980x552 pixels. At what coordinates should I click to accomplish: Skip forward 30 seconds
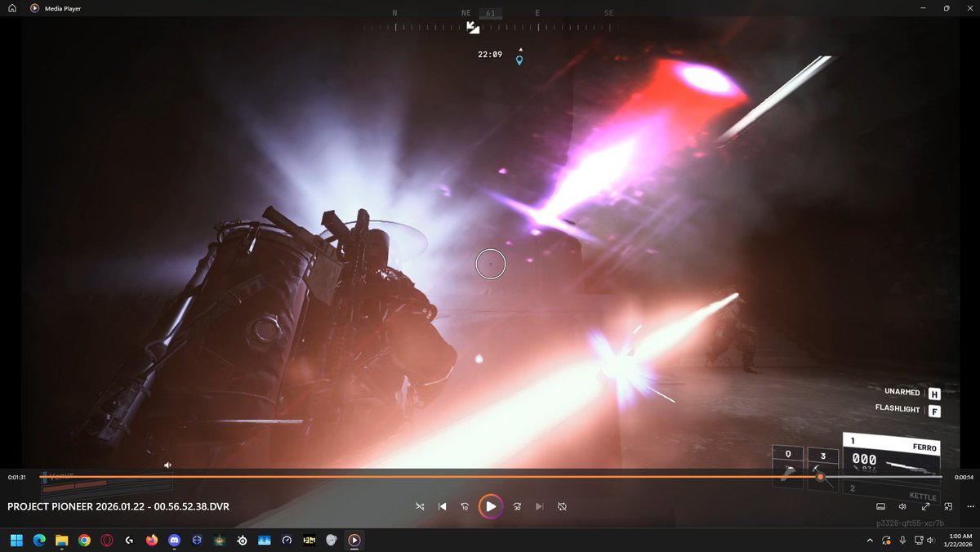coord(517,506)
